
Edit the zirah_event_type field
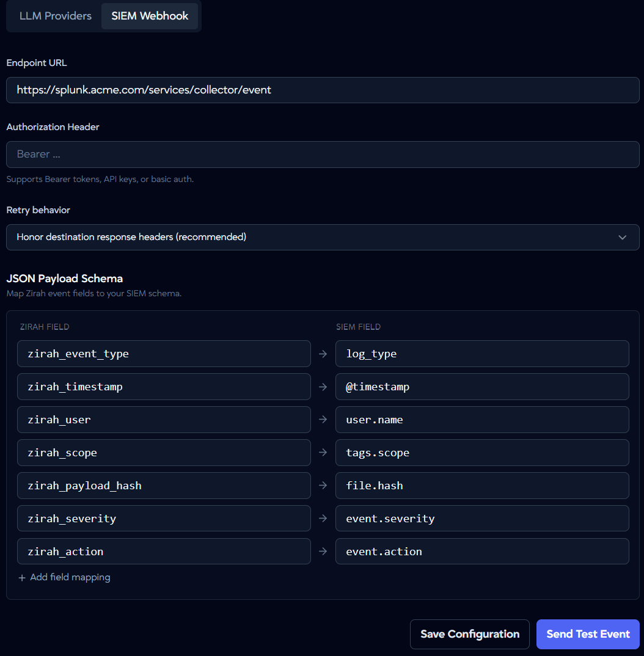coord(164,354)
